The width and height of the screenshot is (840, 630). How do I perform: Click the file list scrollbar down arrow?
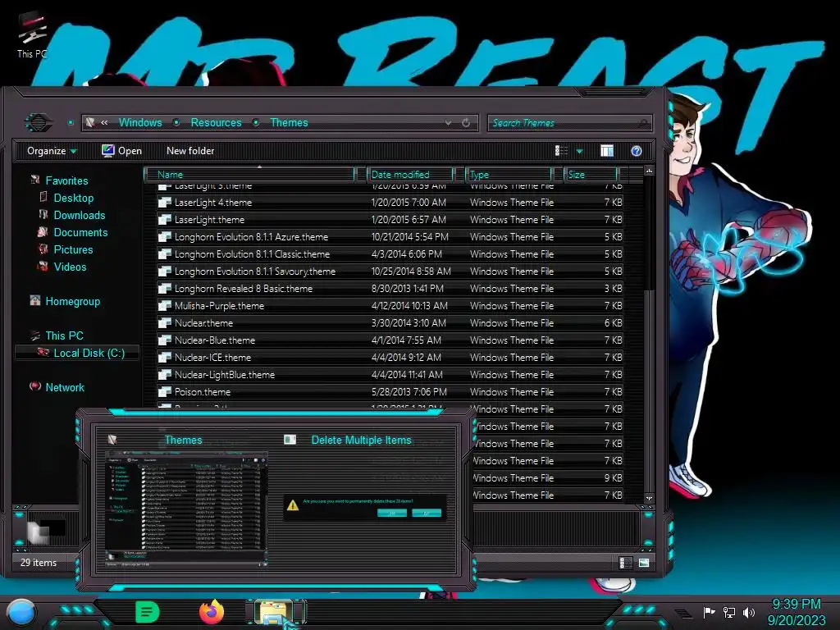649,498
